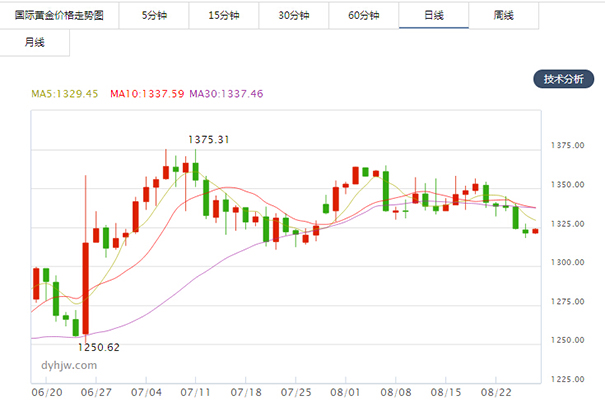Click the 1250.00 price axis label

(567, 340)
